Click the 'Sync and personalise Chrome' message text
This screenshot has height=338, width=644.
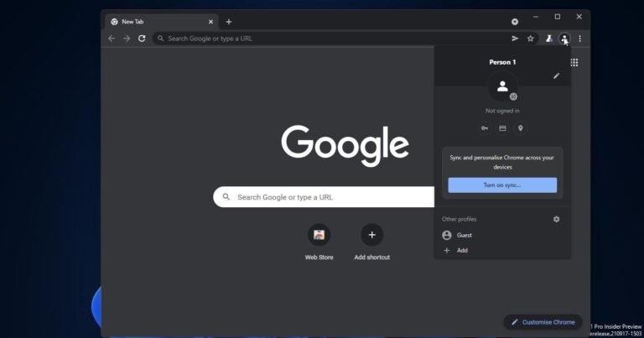pyautogui.click(x=502, y=162)
